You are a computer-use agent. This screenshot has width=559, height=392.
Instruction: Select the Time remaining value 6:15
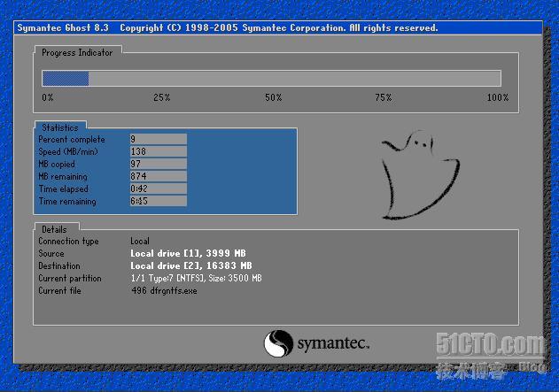159,201
